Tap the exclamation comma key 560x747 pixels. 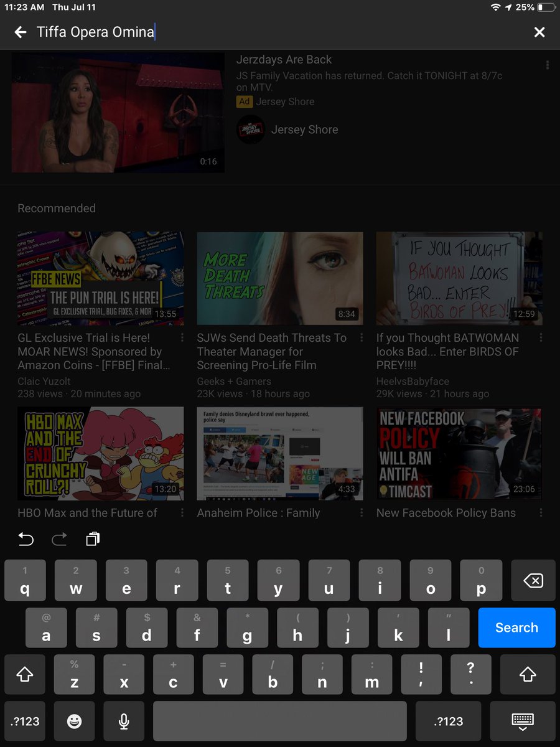421,674
